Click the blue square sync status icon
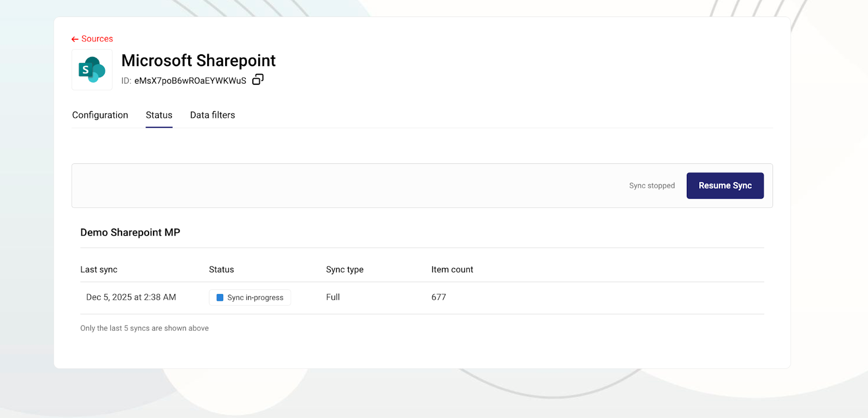 (220, 297)
